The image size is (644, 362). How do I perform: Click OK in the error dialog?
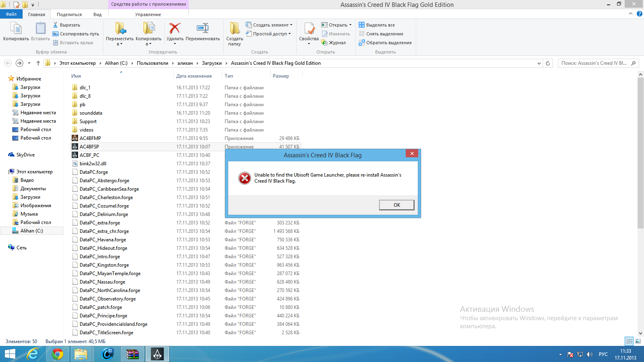(x=396, y=205)
